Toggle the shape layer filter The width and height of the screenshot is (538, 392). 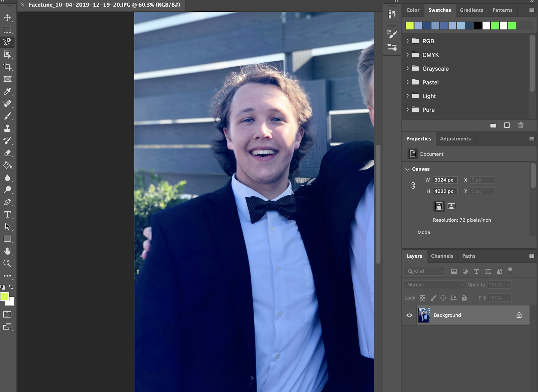(488, 271)
